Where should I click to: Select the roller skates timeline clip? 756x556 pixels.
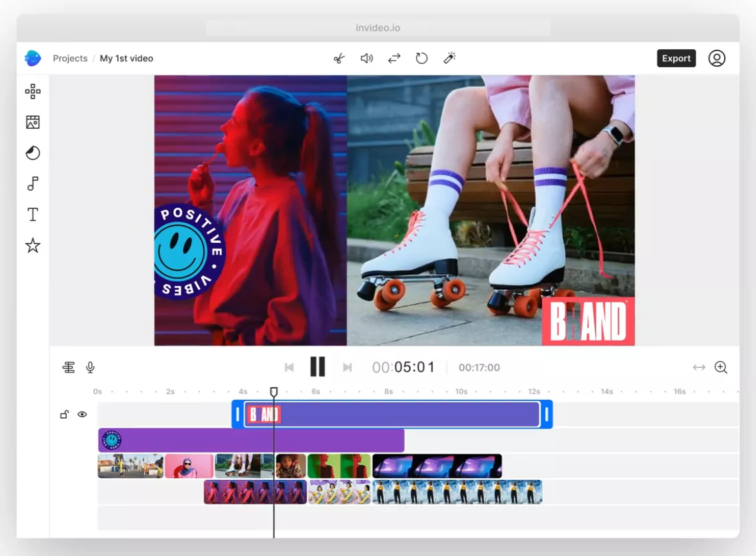244,466
